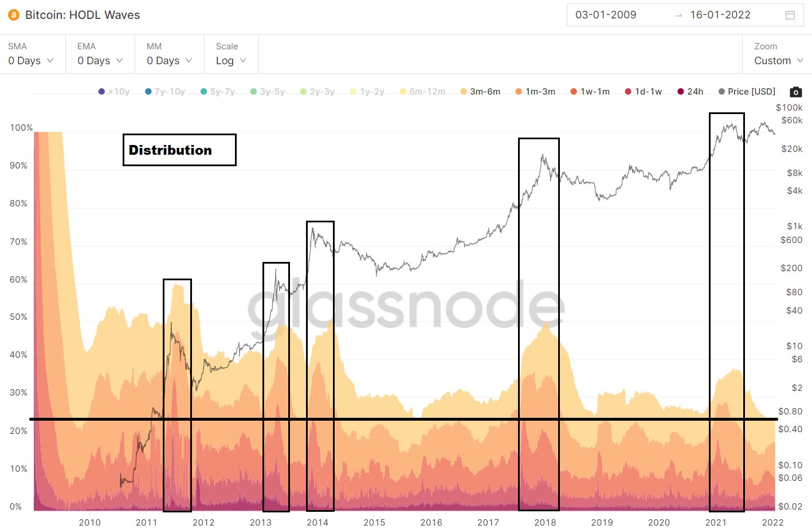
Task: Click the 5y-7y teal legend dot
Action: [203, 92]
